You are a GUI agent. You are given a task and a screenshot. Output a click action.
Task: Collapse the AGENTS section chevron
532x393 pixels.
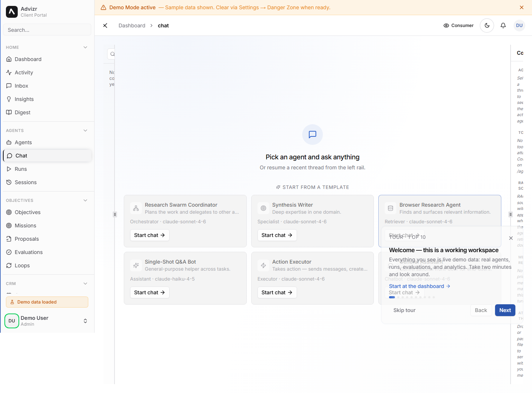point(85,131)
